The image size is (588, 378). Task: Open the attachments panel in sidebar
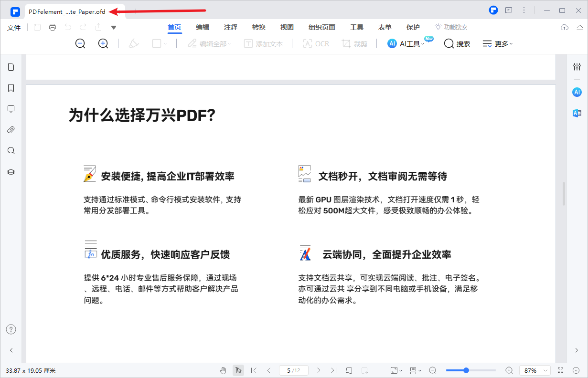click(x=11, y=129)
